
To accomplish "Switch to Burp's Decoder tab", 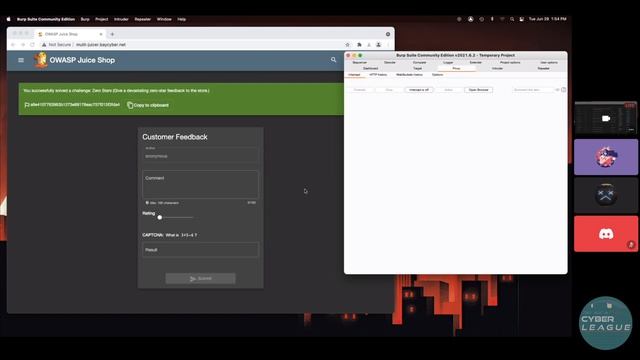I will click(x=390, y=62).
